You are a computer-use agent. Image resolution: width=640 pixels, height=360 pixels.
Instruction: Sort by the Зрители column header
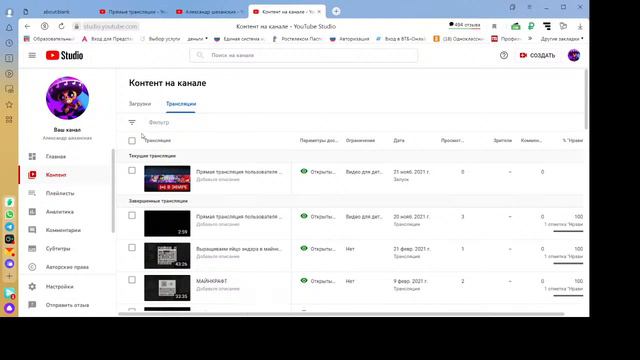point(502,140)
